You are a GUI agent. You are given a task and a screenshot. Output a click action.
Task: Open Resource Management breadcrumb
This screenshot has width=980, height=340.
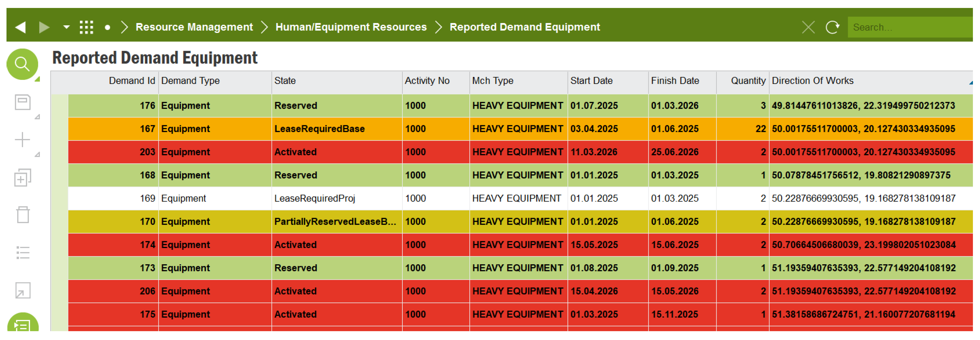point(194,27)
